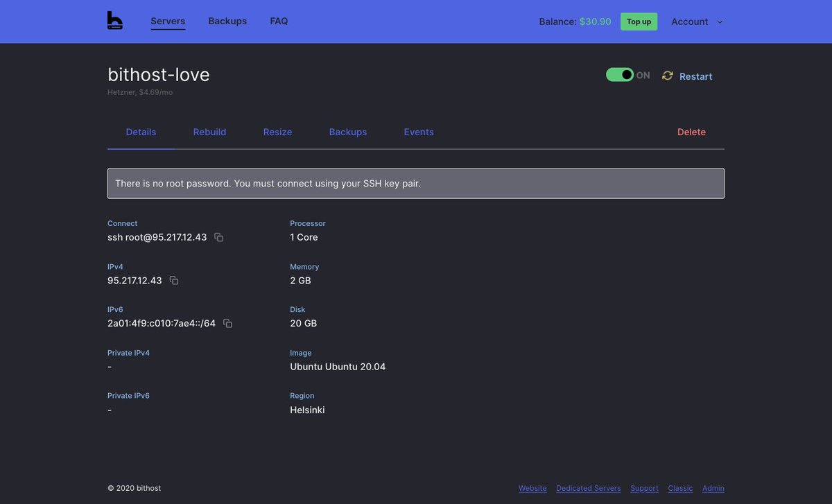The width and height of the screenshot is (832, 504).
Task: Open the Account menu label
Action: tap(689, 21)
